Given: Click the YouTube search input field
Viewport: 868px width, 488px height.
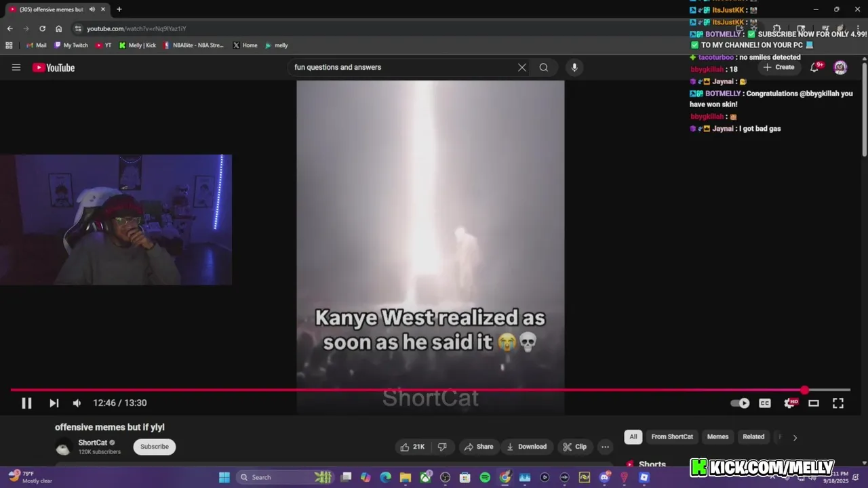Looking at the screenshot, I should pos(403,67).
